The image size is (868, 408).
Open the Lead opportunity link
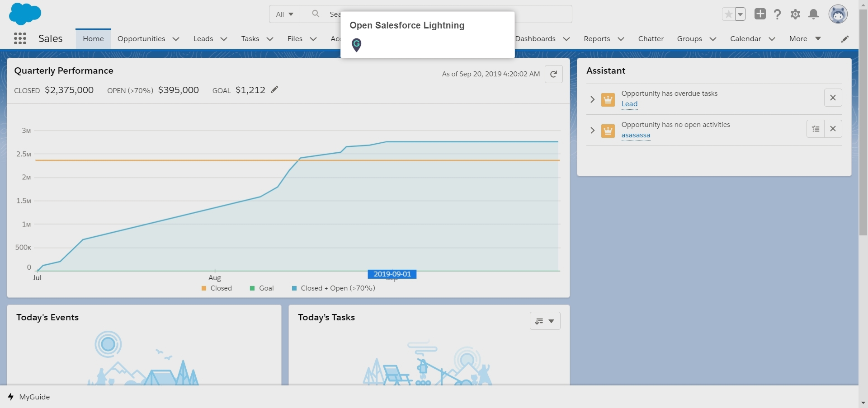coord(629,104)
